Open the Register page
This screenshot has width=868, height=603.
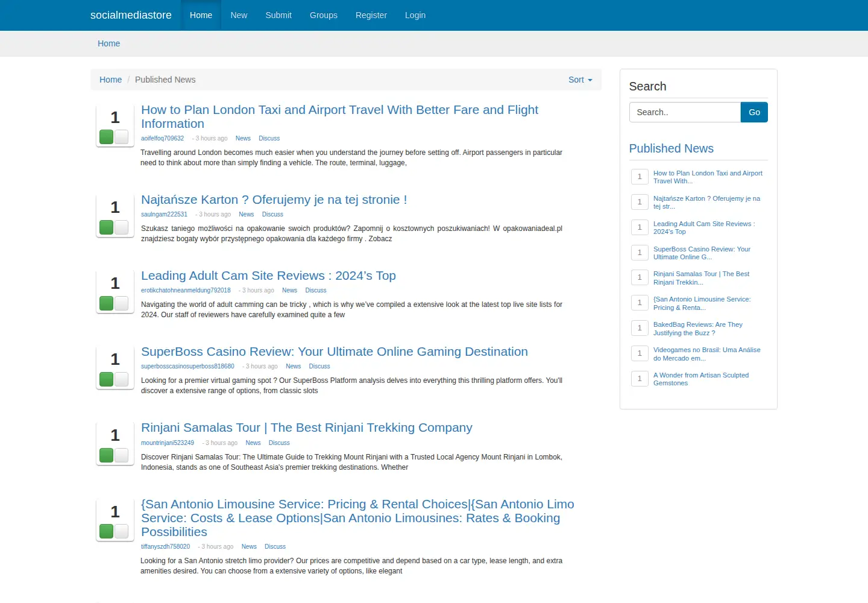tap(371, 15)
